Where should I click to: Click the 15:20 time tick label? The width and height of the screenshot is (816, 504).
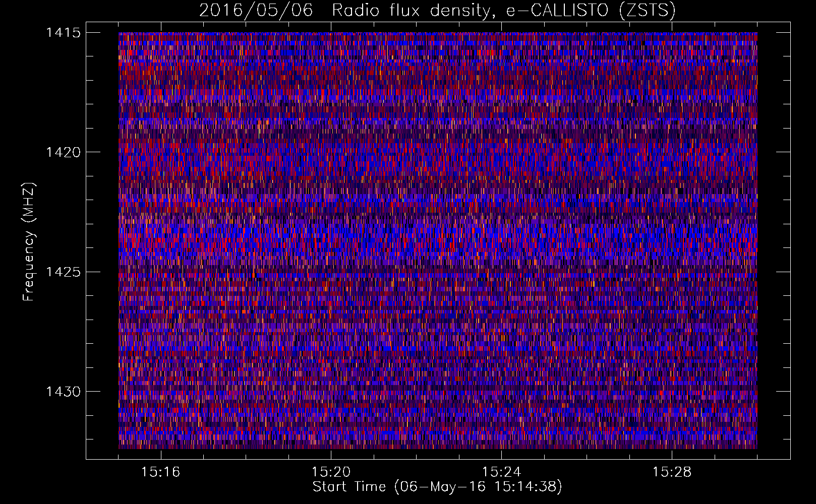pos(331,472)
